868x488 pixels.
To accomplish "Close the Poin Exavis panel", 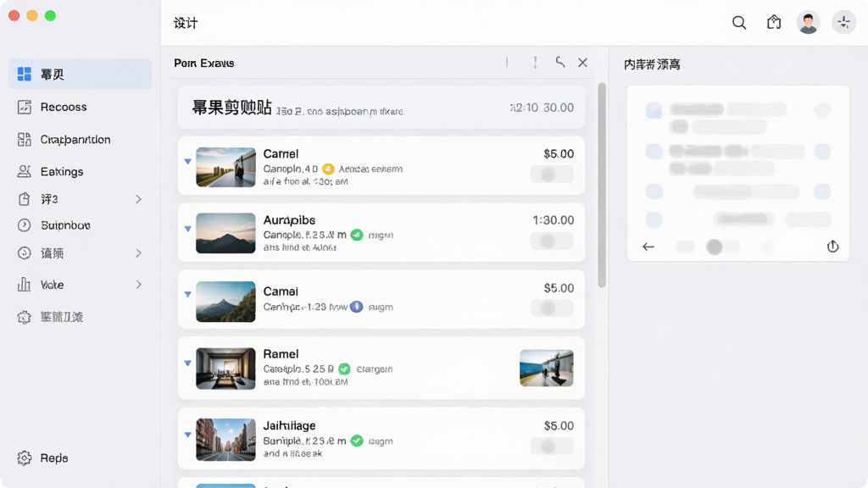I will (x=583, y=63).
